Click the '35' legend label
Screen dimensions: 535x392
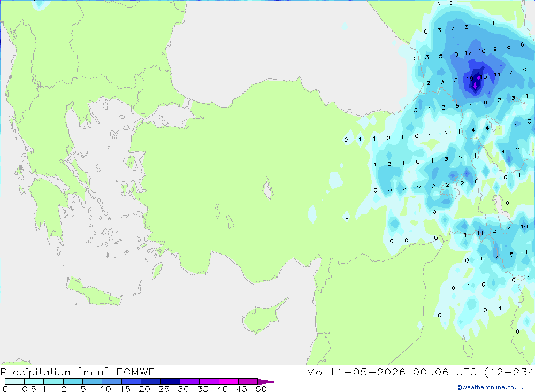click(203, 389)
